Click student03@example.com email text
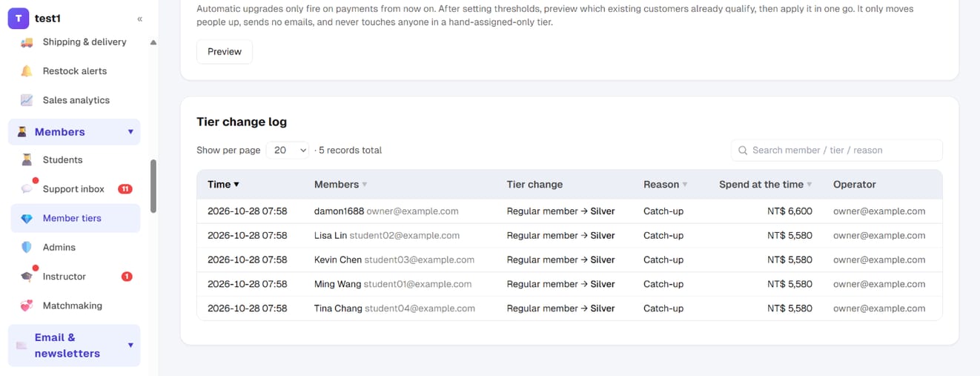The width and height of the screenshot is (980, 376). point(420,260)
